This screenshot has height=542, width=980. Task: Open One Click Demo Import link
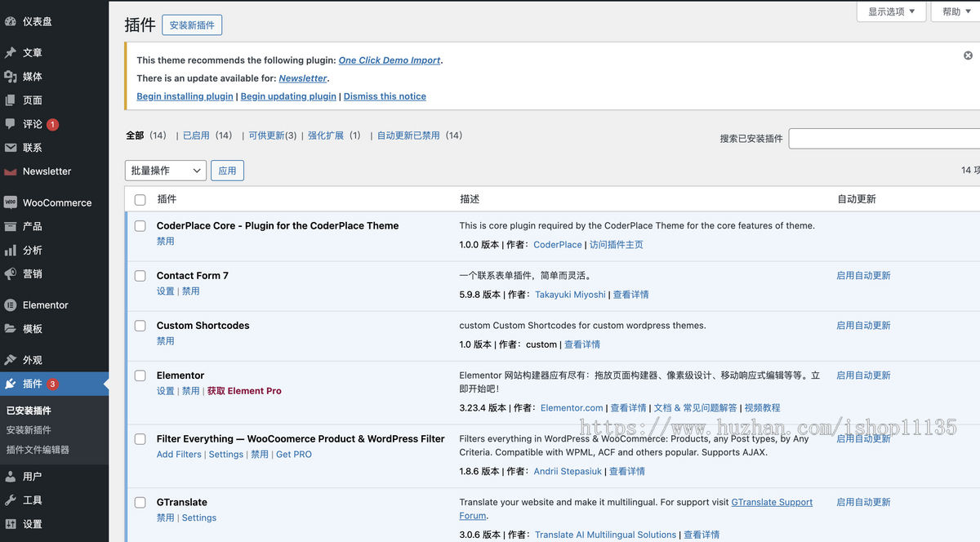click(x=390, y=60)
